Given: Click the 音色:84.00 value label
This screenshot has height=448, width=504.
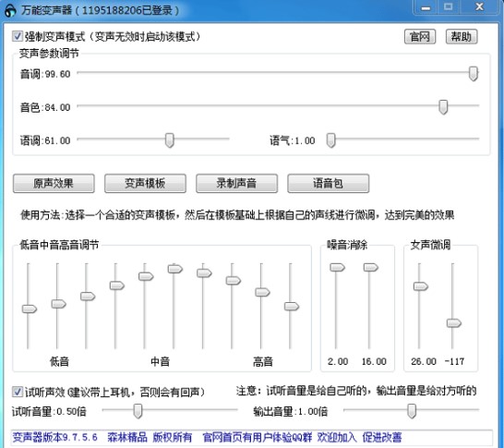Looking at the screenshot, I should [x=45, y=107].
